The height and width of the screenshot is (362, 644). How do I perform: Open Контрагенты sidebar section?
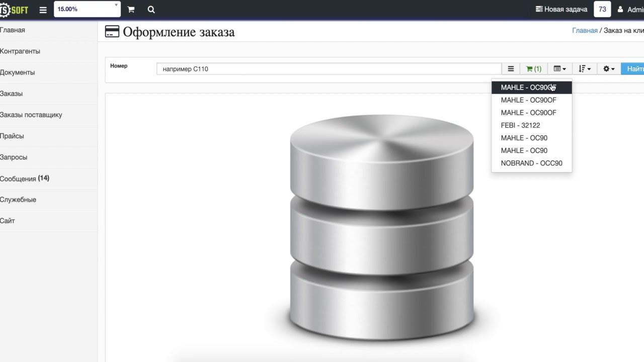(x=48, y=51)
